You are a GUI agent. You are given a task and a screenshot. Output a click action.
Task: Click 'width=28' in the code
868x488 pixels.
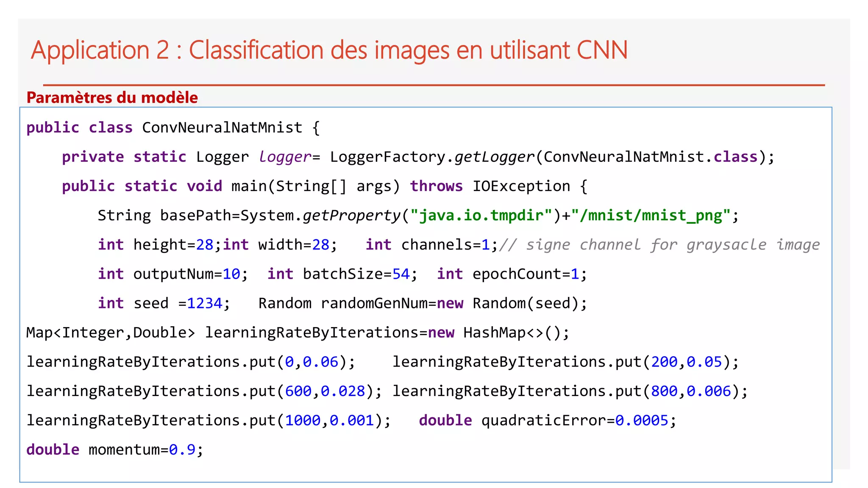(294, 244)
